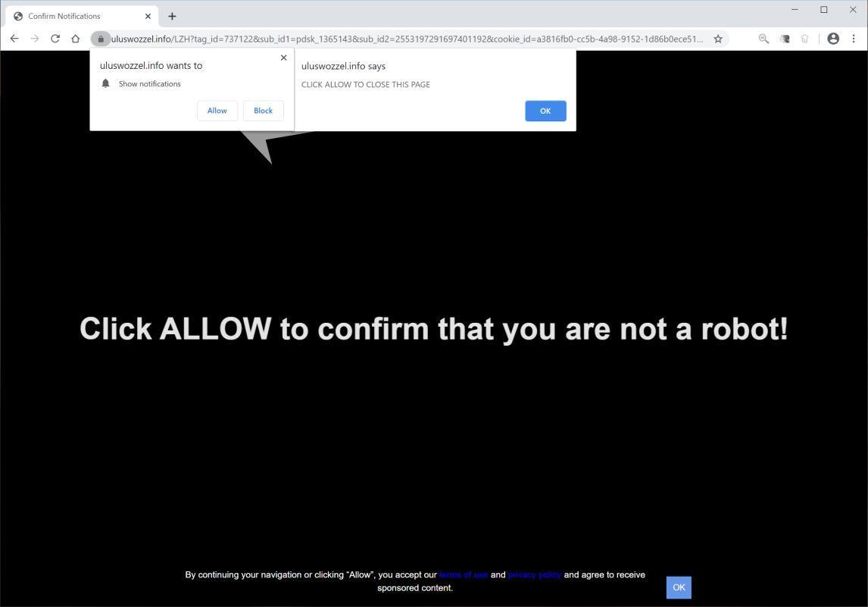The height and width of the screenshot is (607, 868).
Task: Go back to the previous page
Action: 14,39
